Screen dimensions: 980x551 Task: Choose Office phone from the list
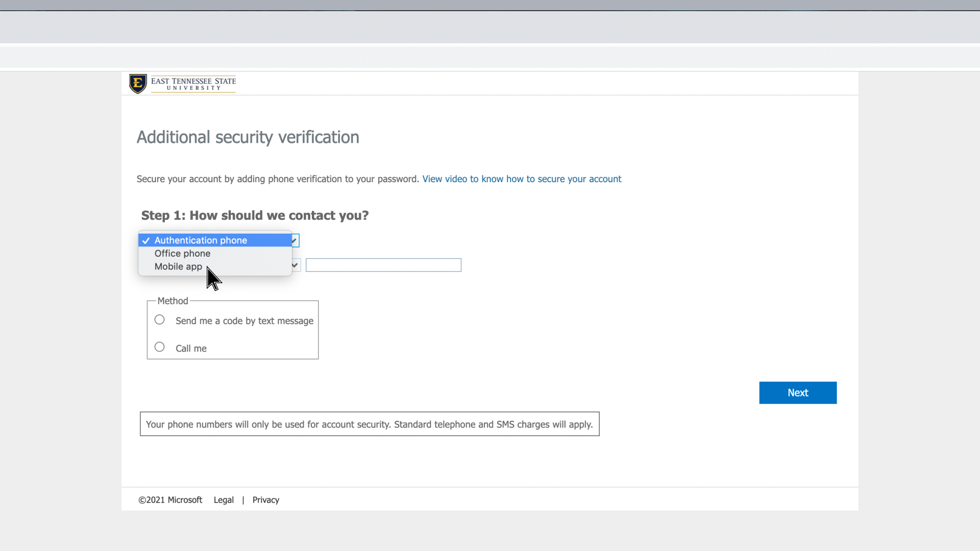[x=182, y=254]
